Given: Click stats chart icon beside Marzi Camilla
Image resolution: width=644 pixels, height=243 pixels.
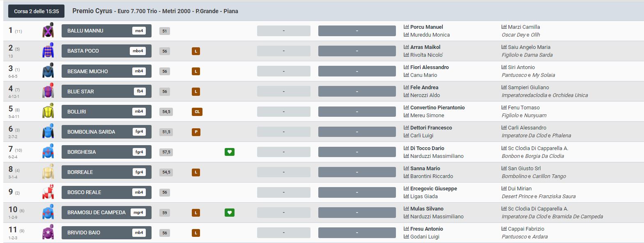Looking at the screenshot, I should (x=504, y=27).
